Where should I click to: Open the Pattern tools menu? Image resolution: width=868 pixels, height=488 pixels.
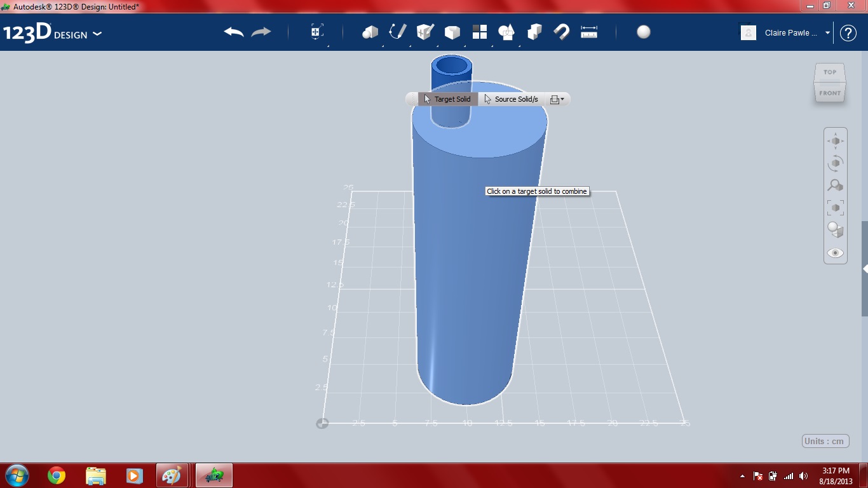pos(480,32)
